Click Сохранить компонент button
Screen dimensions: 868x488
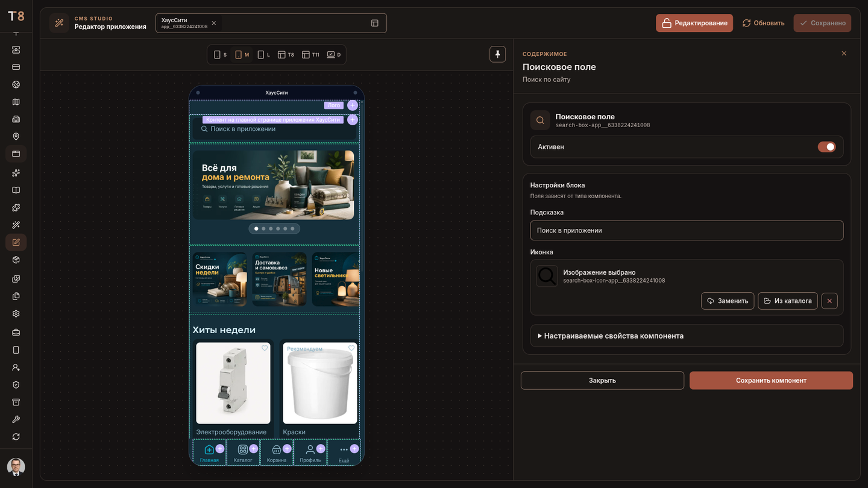(x=771, y=380)
